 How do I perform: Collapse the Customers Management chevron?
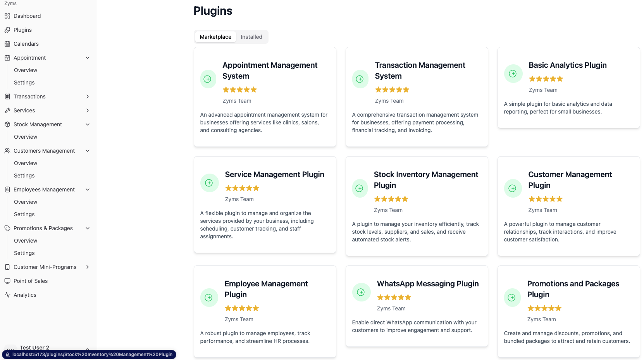click(x=88, y=151)
